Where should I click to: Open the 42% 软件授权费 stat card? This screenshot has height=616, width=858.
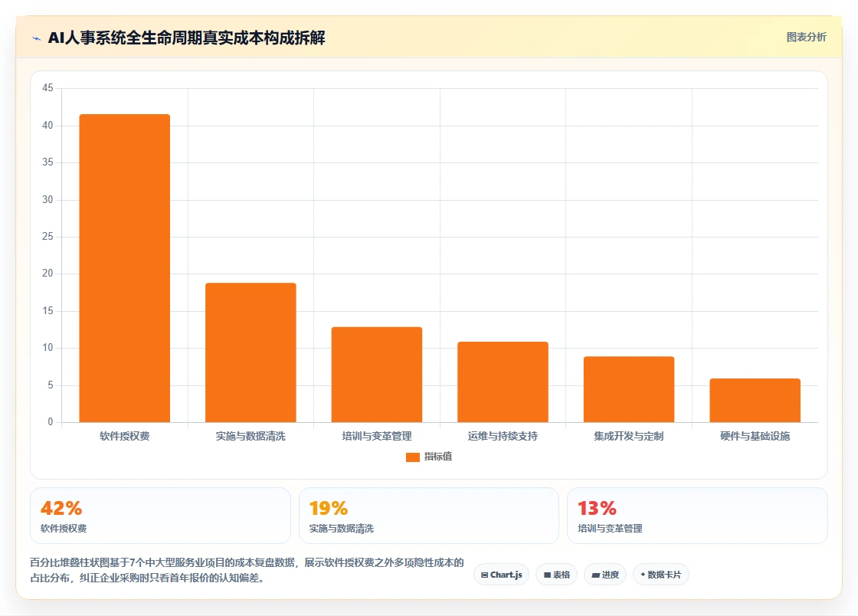coord(160,516)
